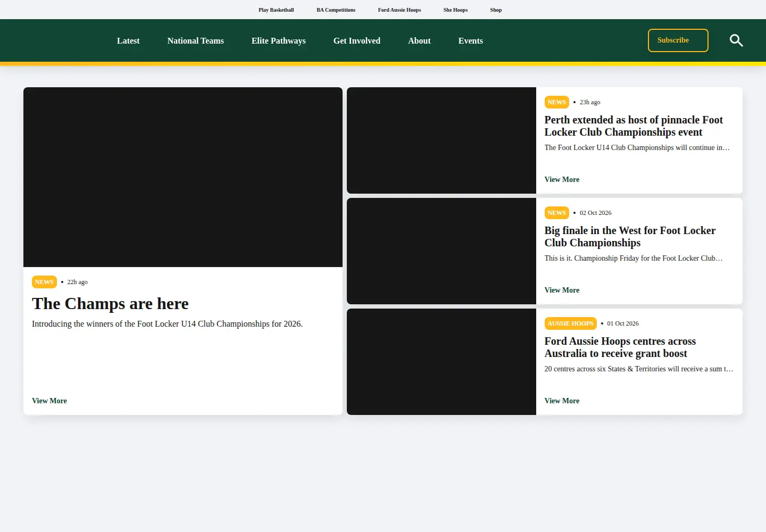Open the National Teams menu

coord(196,41)
